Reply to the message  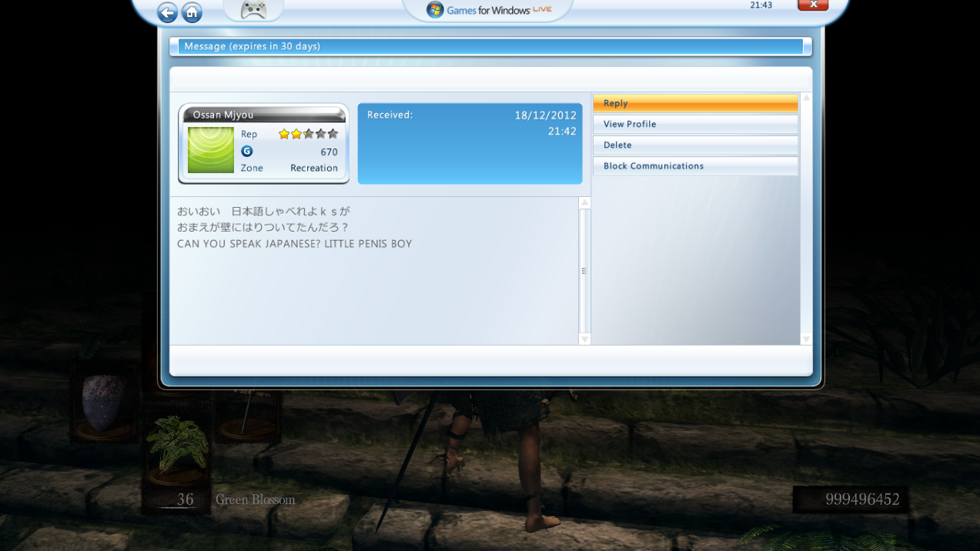click(695, 103)
